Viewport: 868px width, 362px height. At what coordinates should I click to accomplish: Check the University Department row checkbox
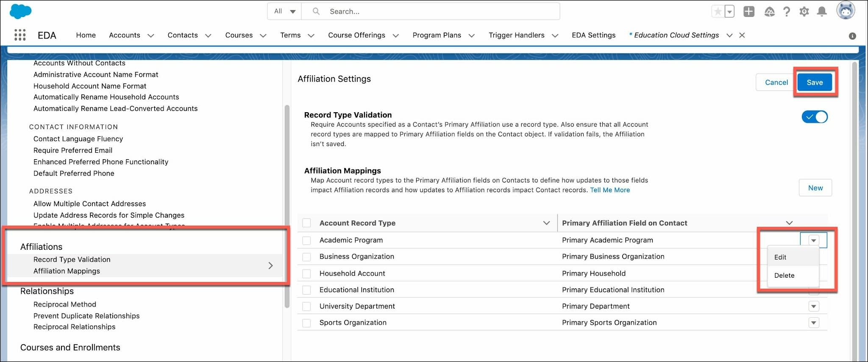[x=307, y=306]
